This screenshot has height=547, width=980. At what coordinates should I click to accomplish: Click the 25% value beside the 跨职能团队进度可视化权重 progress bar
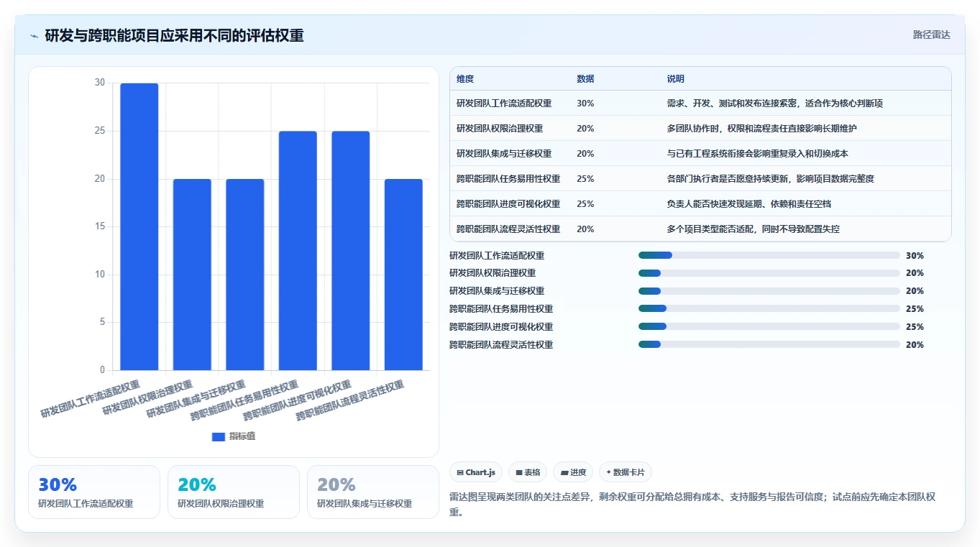[915, 327]
